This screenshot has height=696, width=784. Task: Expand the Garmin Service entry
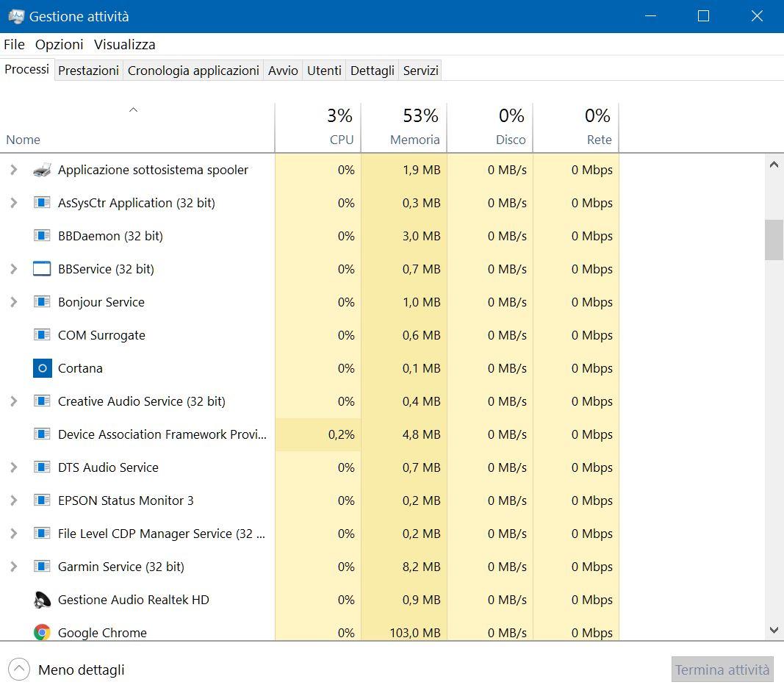[x=13, y=567]
